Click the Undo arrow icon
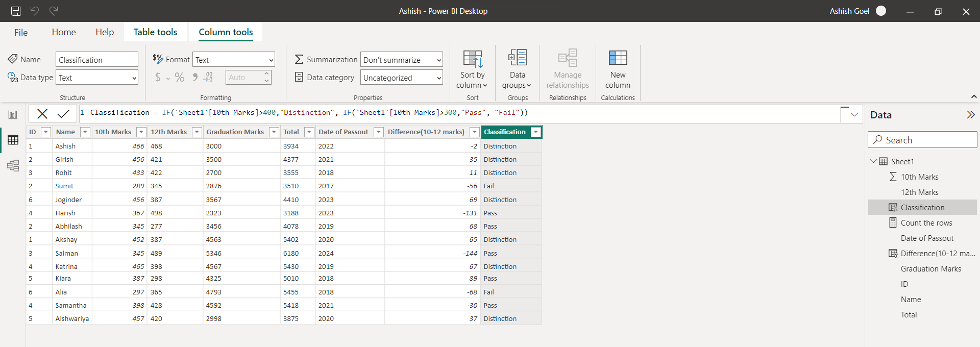 coord(35,11)
